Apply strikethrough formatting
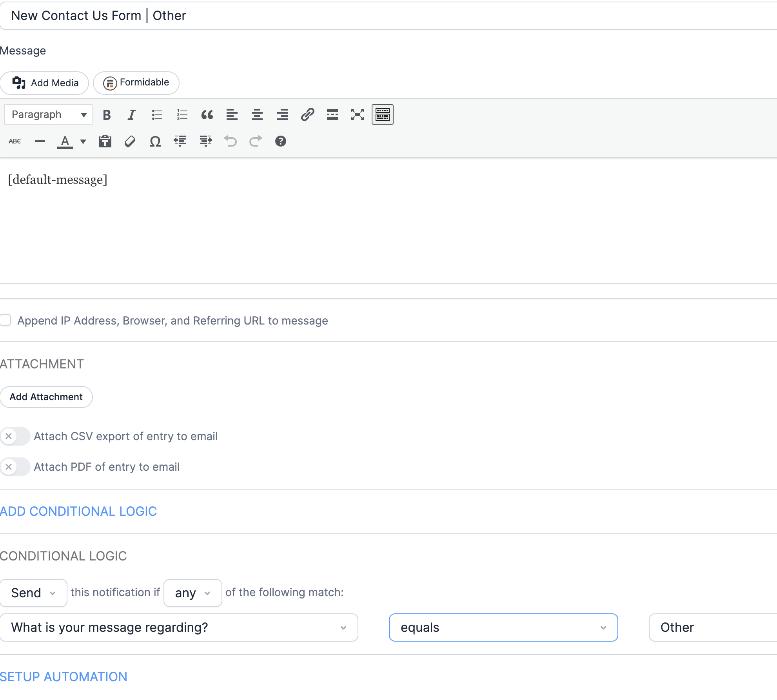The image size is (777, 700). click(x=15, y=141)
